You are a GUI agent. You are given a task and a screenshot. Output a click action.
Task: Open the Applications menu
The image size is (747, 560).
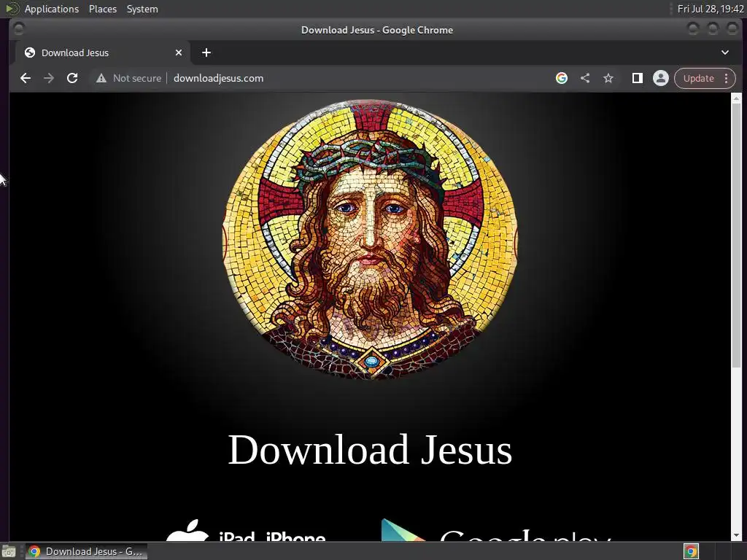pos(52,9)
